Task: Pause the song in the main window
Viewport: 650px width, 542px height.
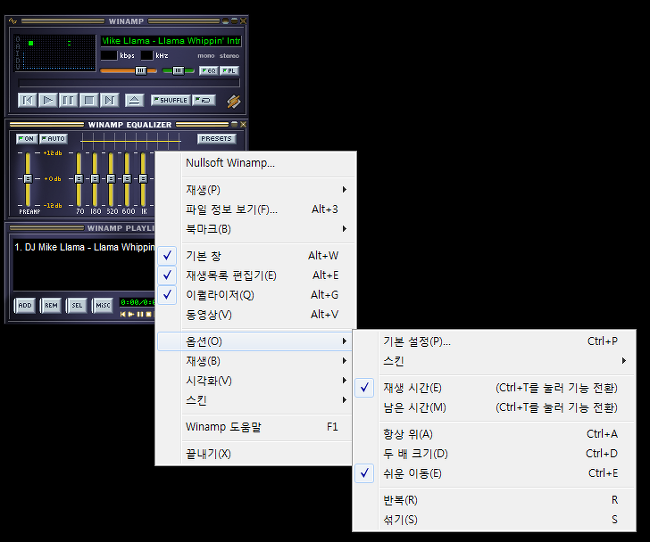Action: [x=68, y=100]
